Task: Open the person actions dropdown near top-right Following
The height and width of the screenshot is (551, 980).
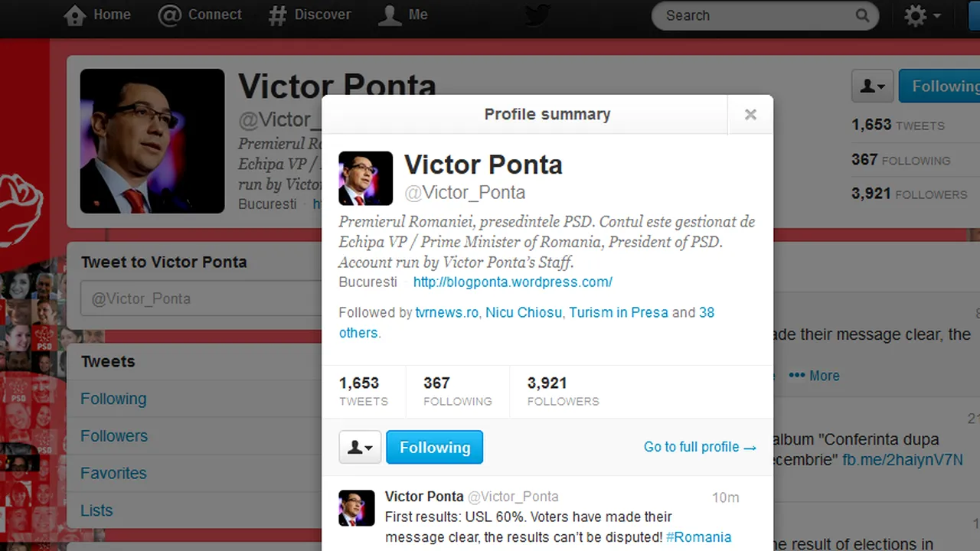Action: pos(871,86)
